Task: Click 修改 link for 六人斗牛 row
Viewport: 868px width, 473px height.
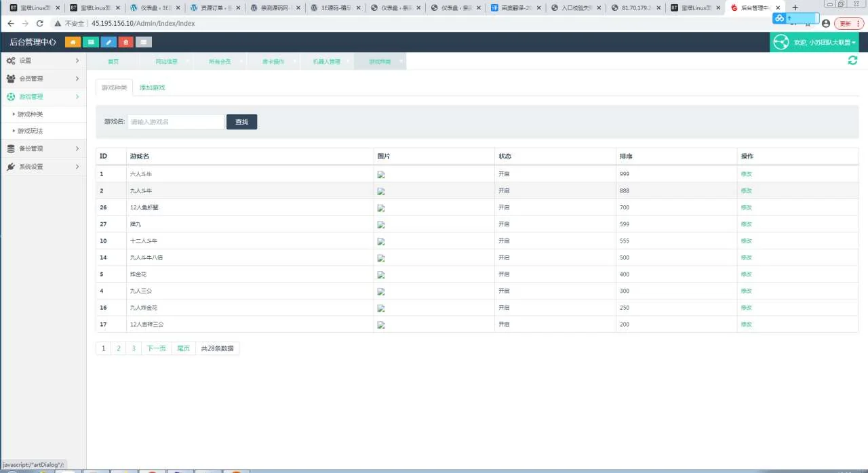Action: pos(746,174)
